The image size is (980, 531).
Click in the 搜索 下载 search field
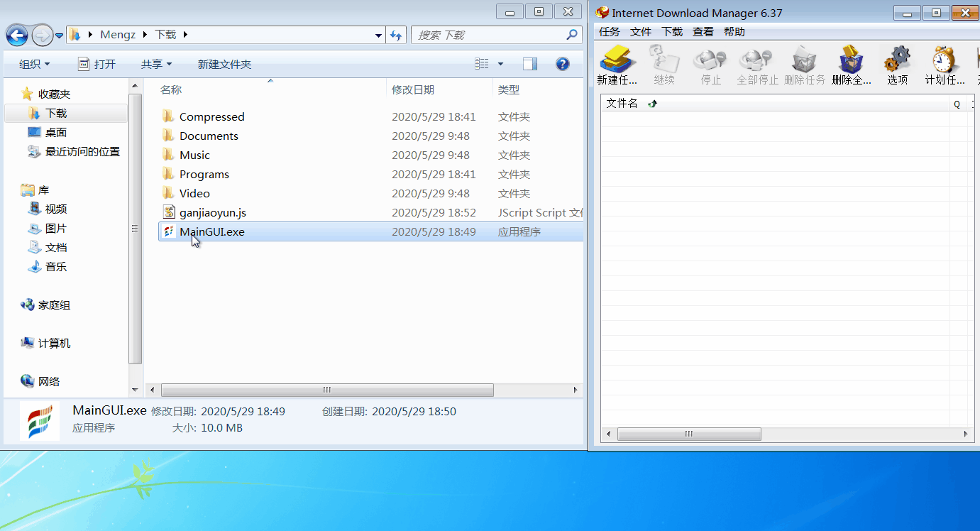pyautogui.click(x=490, y=35)
